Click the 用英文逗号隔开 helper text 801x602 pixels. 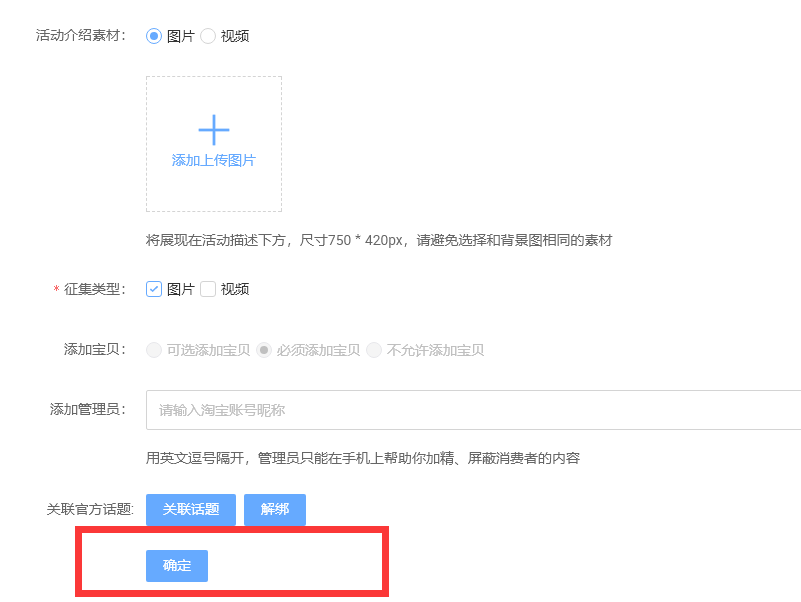[363, 458]
